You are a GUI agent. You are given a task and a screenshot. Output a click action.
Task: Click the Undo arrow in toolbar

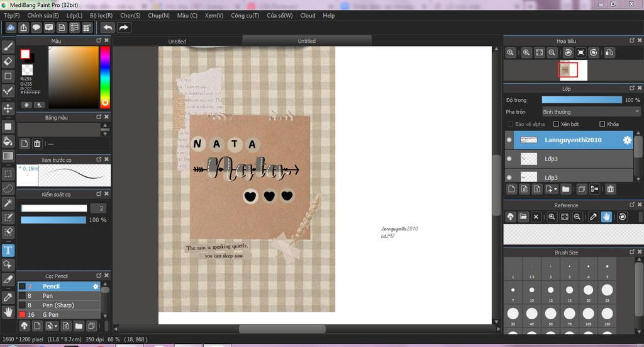click(x=108, y=28)
